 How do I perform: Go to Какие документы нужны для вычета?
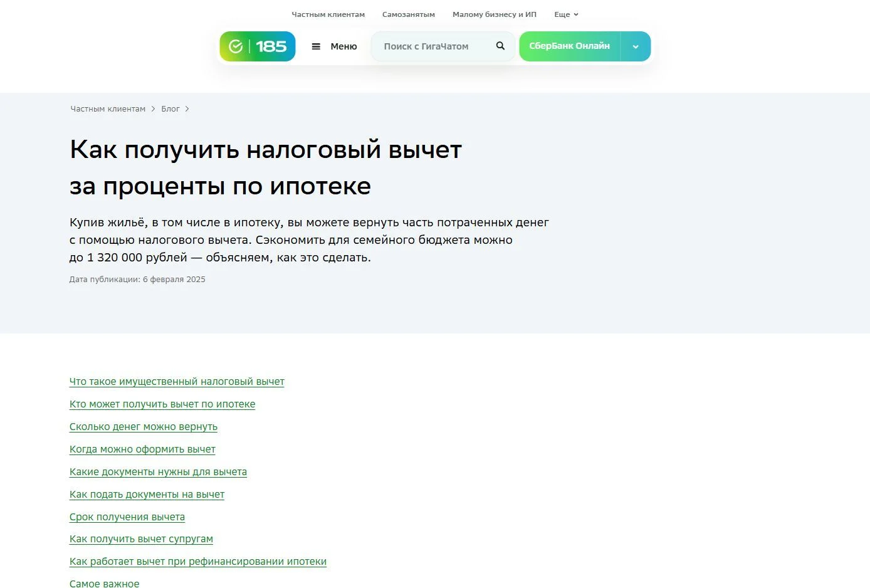pos(158,472)
